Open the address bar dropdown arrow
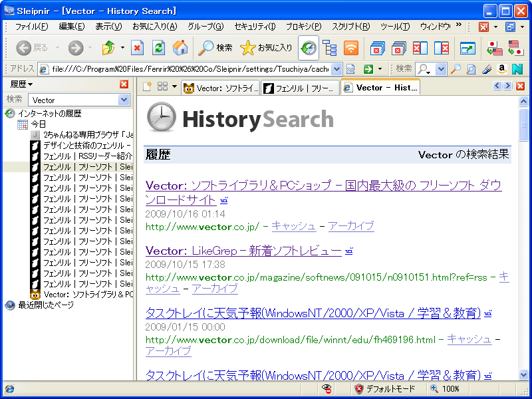Screen dimensions: 532x399 pyautogui.click(x=336, y=69)
